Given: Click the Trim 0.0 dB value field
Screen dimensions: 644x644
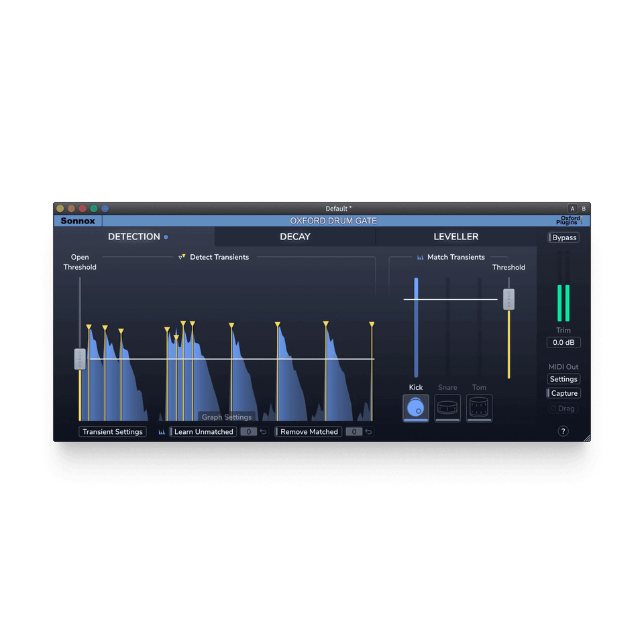Looking at the screenshot, I should click(563, 342).
